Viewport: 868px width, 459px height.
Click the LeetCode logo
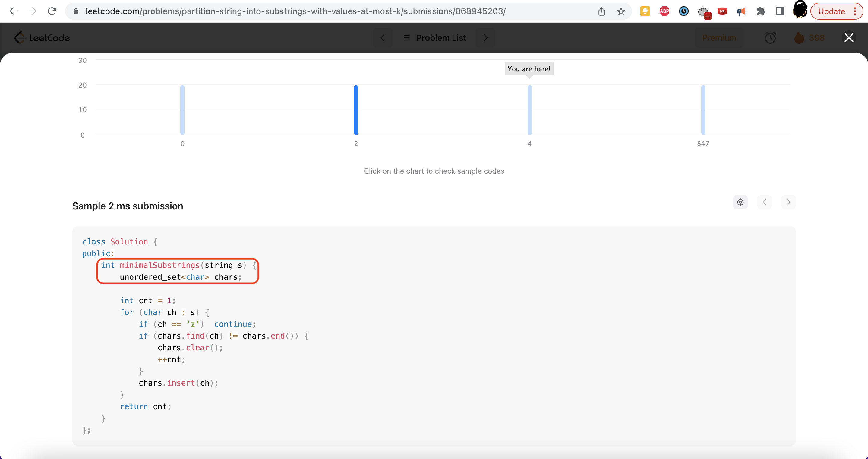point(42,37)
